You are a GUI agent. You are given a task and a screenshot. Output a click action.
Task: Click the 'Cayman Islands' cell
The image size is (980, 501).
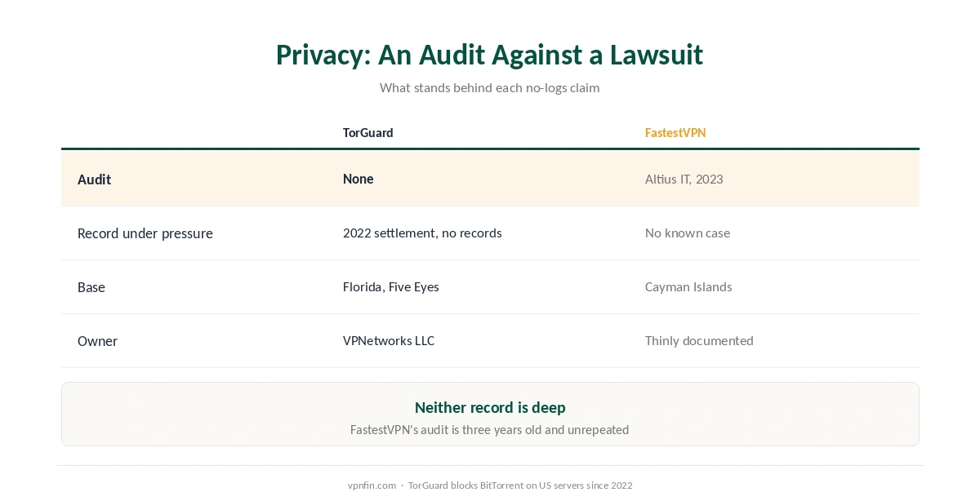coord(688,286)
